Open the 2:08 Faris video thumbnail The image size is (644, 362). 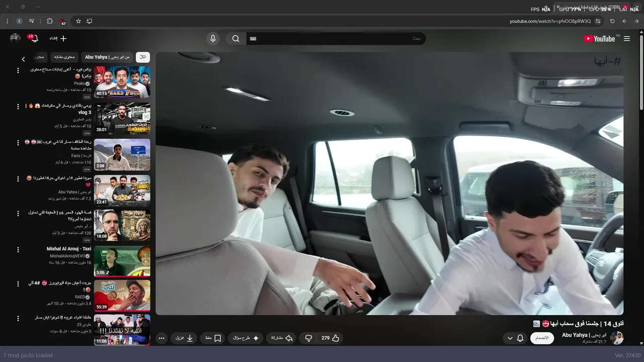[122, 155]
